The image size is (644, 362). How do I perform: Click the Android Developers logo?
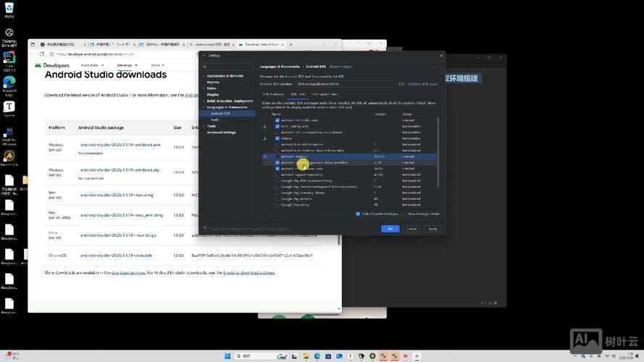(x=52, y=65)
